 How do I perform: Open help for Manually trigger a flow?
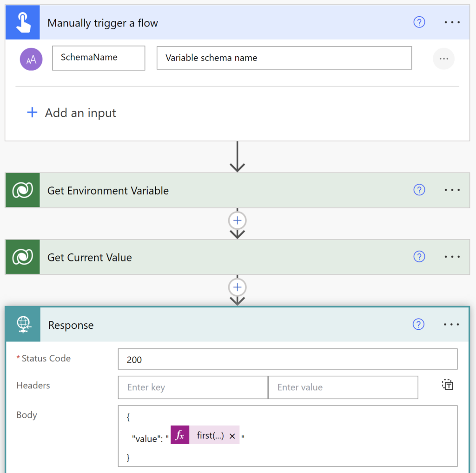(419, 22)
